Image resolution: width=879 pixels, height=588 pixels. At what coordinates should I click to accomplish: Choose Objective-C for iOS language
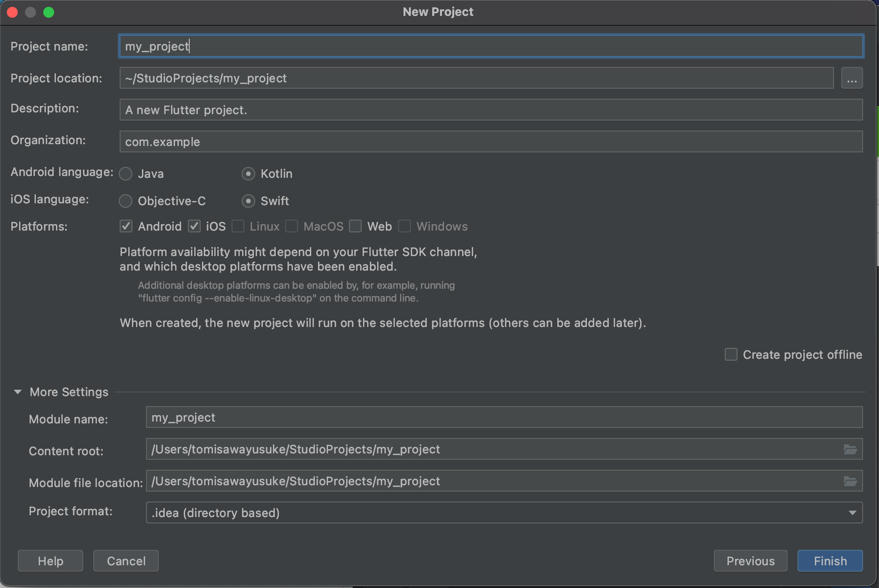click(x=126, y=201)
